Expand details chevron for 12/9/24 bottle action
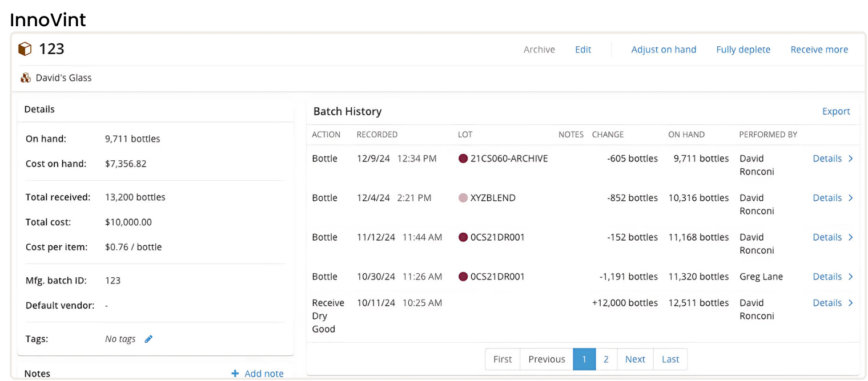Screen dimensions: 868x381 (850, 159)
